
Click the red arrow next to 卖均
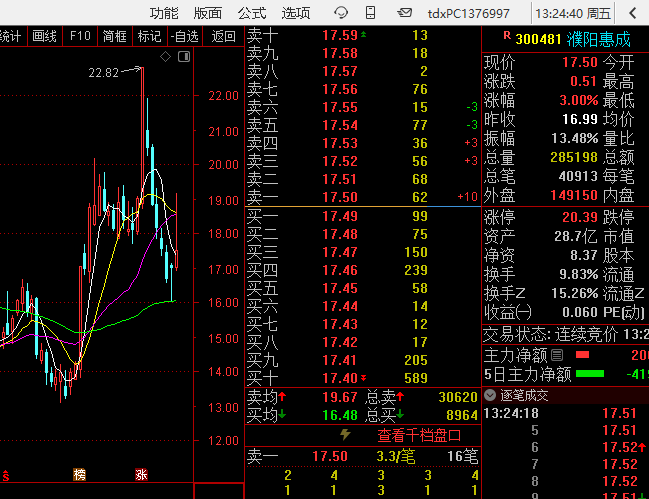pos(282,396)
